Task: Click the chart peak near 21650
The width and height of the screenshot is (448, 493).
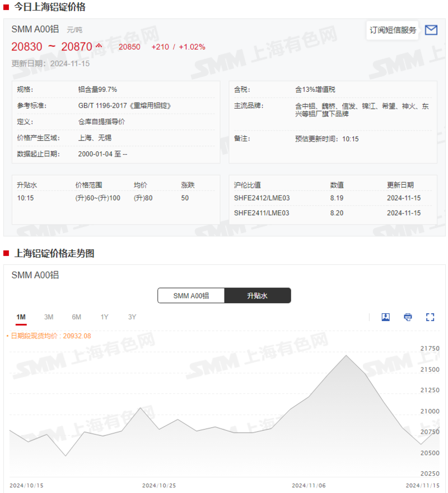Action: (346, 356)
